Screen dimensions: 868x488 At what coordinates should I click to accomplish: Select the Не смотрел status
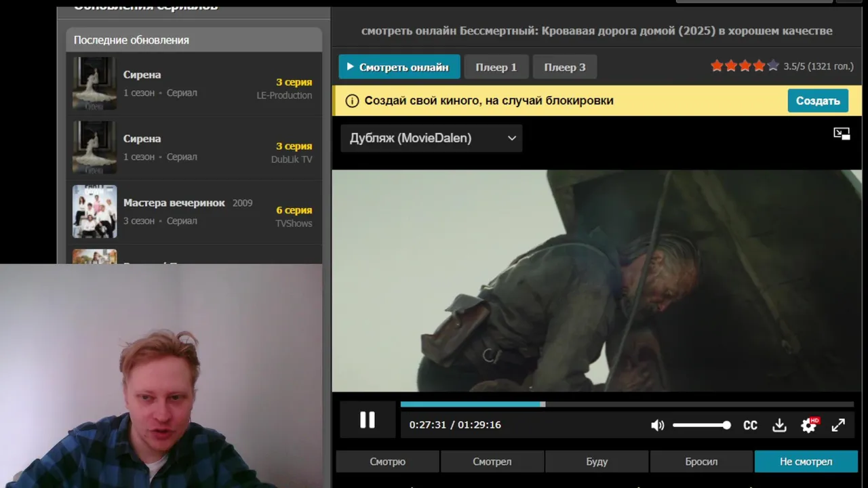[x=806, y=462]
